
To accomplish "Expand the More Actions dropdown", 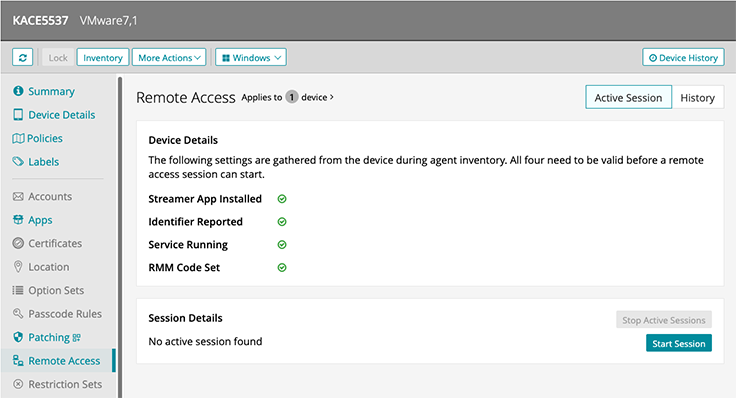I will click(x=169, y=58).
